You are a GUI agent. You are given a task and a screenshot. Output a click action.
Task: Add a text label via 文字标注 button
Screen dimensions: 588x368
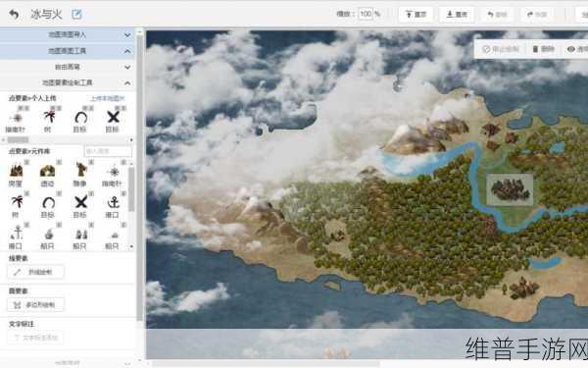click(x=35, y=338)
